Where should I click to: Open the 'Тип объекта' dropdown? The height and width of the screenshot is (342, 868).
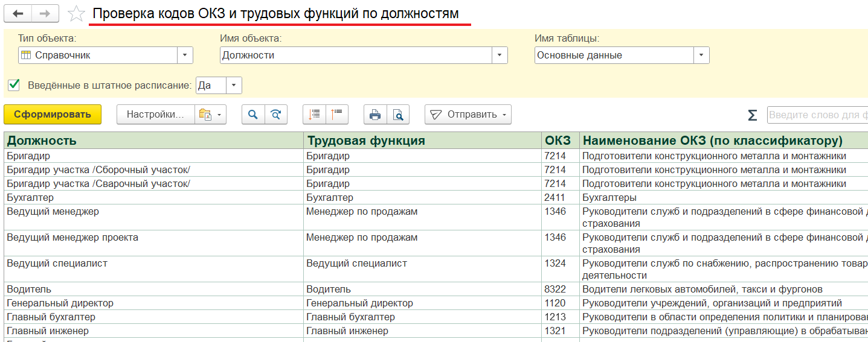185,55
